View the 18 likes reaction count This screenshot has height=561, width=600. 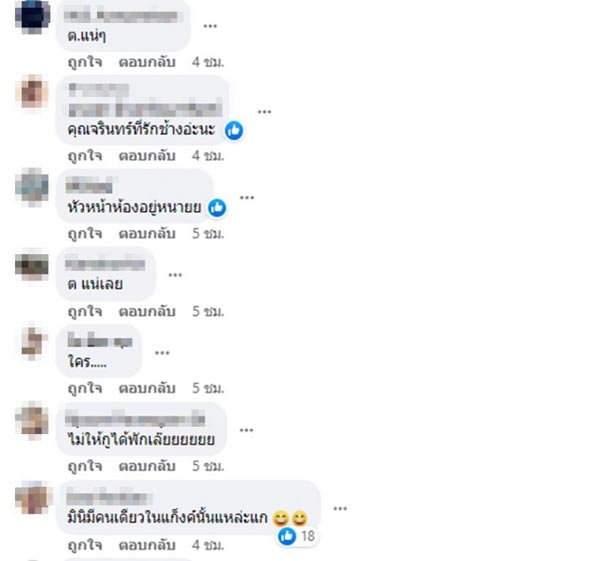[297, 536]
